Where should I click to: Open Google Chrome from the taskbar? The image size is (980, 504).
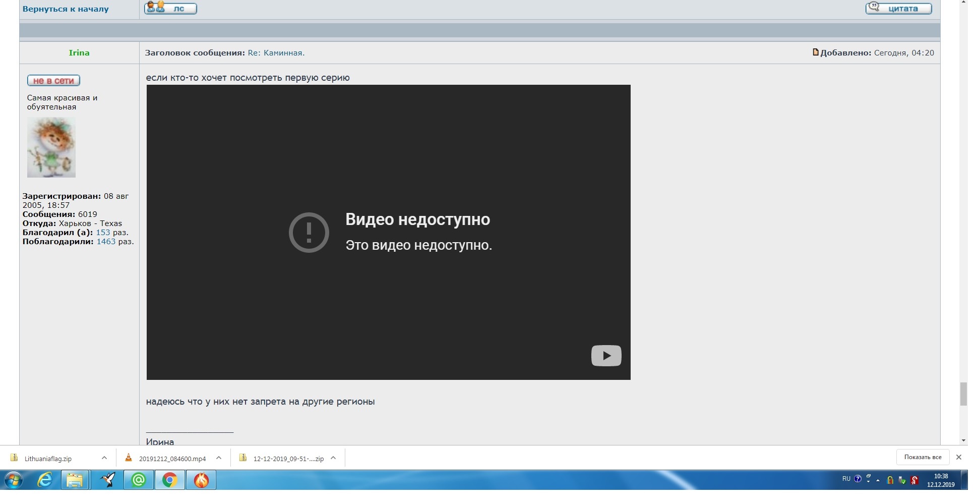click(169, 480)
